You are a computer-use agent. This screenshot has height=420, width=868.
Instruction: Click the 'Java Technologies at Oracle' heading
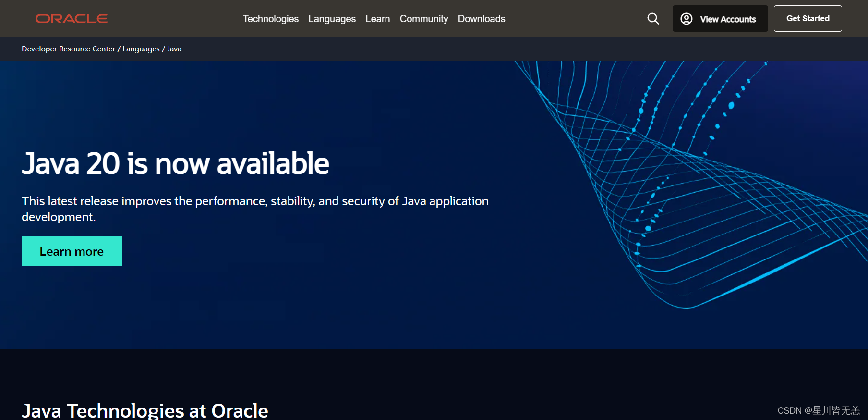(145, 411)
